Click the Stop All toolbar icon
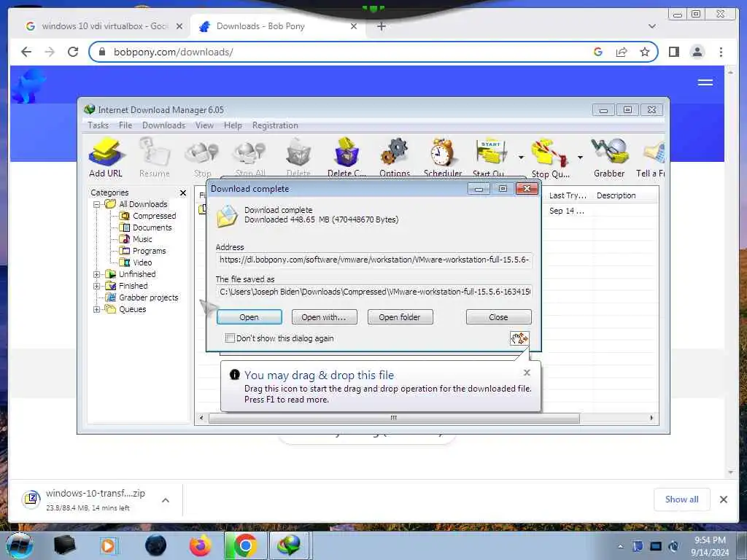This screenshot has width=747, height=560. click(x=250, y=157)
